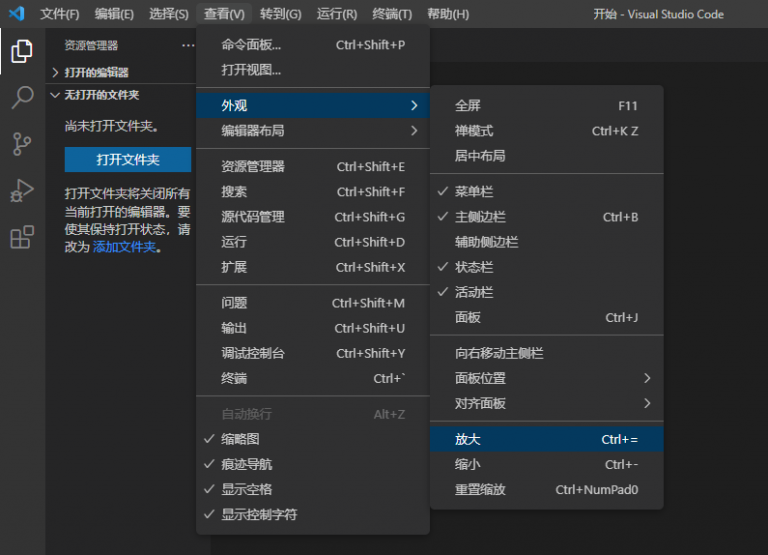Open the 编辑(E) menu
768x555 pixels.
114,14
